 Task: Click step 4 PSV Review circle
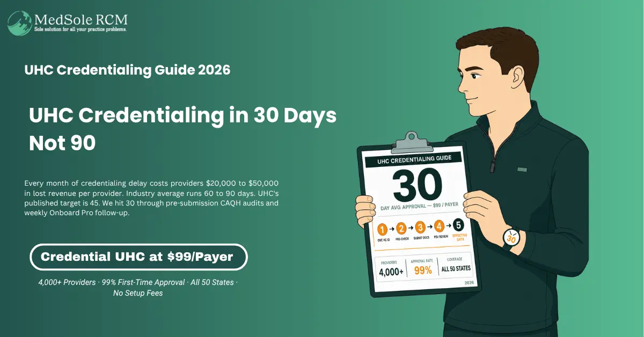pyautogui.click(x=439, y=225)
